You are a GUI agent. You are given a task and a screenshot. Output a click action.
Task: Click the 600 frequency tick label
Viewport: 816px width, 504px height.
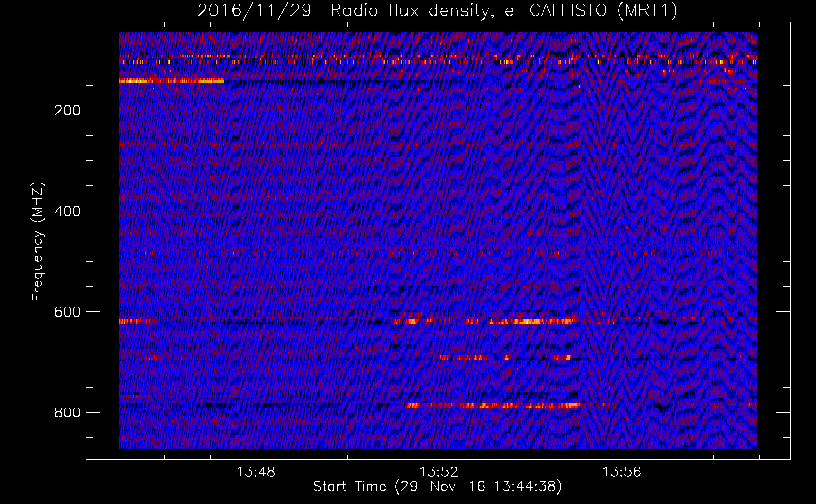(68, 312)
